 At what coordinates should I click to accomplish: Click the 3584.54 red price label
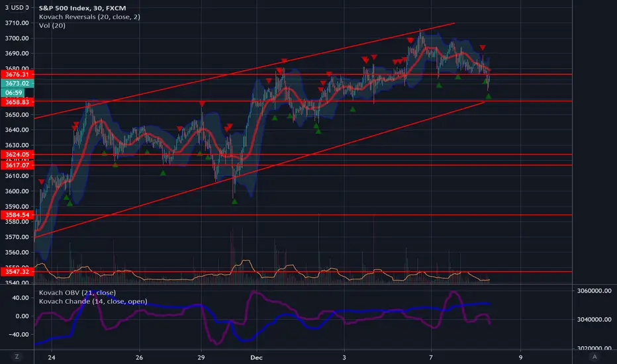click(x=17, y=215)
